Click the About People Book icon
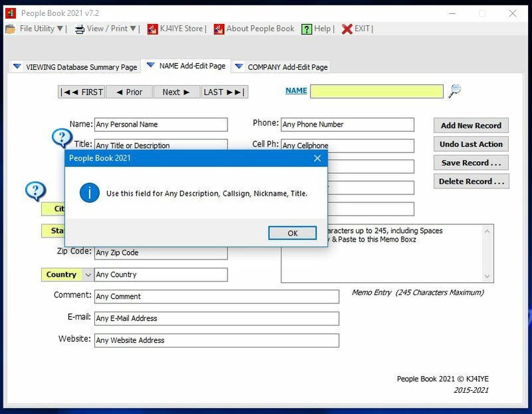This screenshot has height=414, width=532. click(219, 29)
